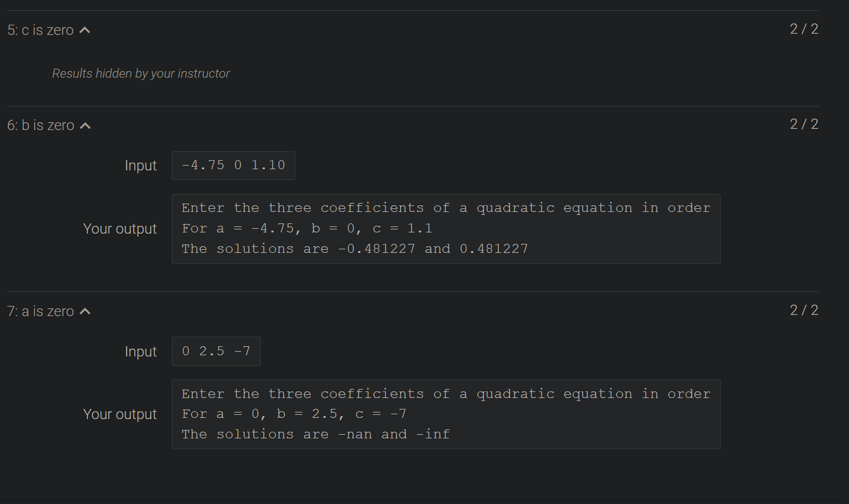
Task: Click the "Input" label for test 6
Action: click(x=140, y=165)
